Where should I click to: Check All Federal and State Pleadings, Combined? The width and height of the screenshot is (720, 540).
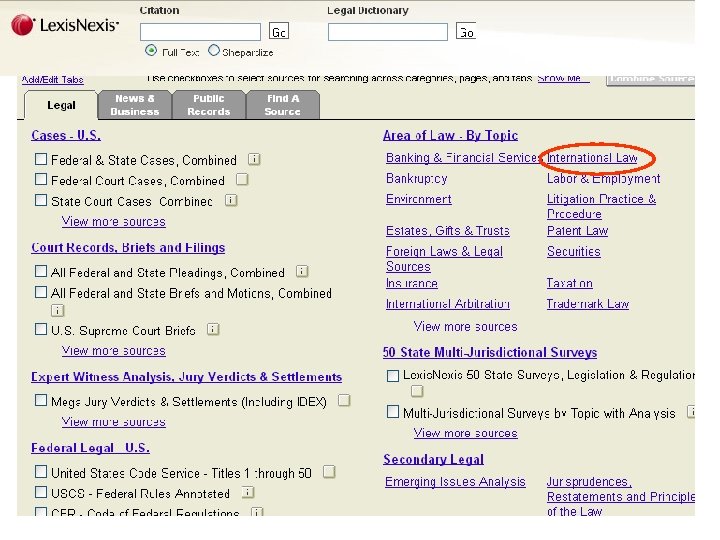[x=41, y=271]
